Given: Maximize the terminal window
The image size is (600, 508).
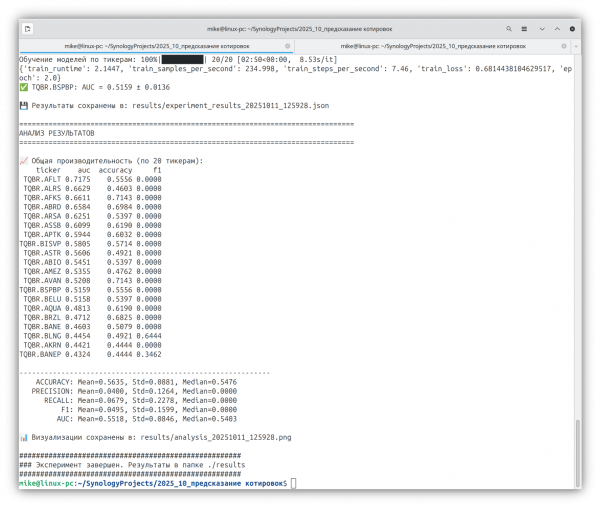Looking at the screenshot, I should coord(559,31).
